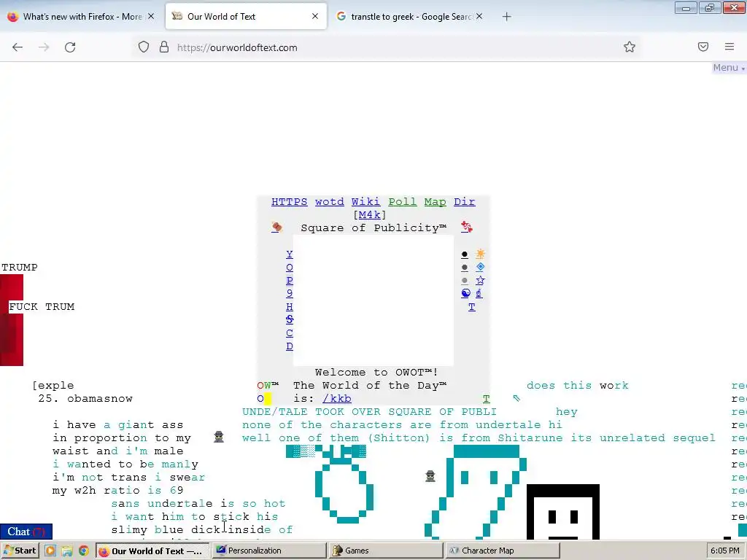Click the H letter link
Viewport: 747px width, 560px height.
point(289,307)
